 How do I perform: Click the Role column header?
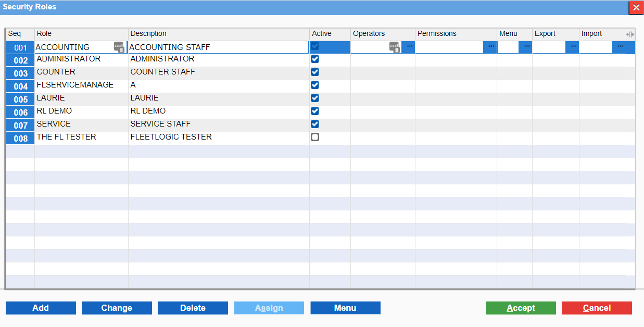pyautogui.click(x=81, y=34)
